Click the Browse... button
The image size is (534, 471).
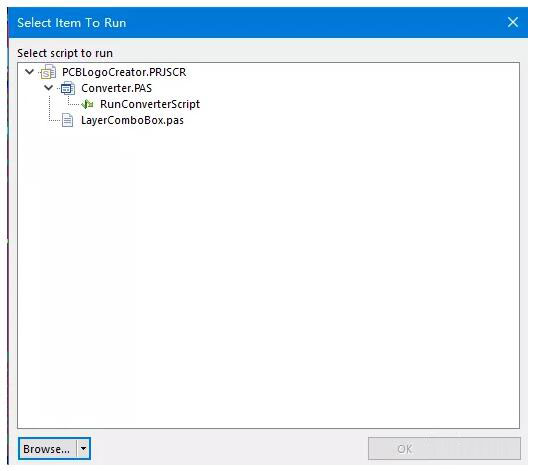48,449
